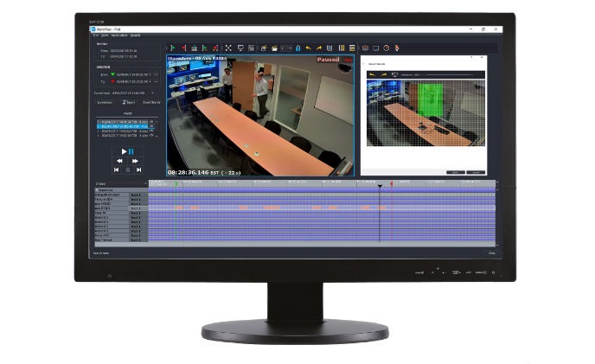Open the File menu

point(96,35)
